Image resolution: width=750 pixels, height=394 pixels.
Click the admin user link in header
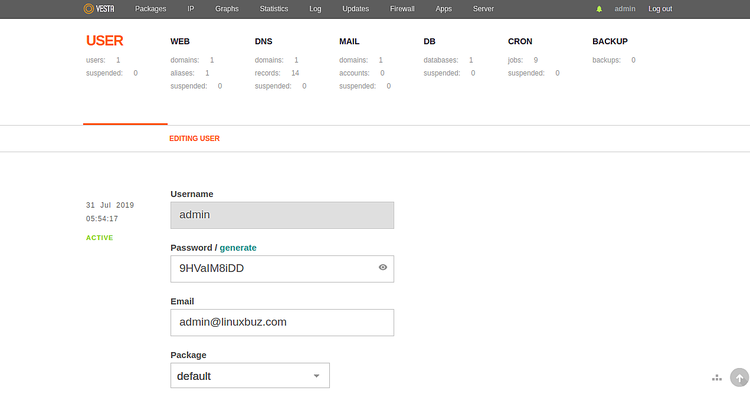click(x=625, y=9)
